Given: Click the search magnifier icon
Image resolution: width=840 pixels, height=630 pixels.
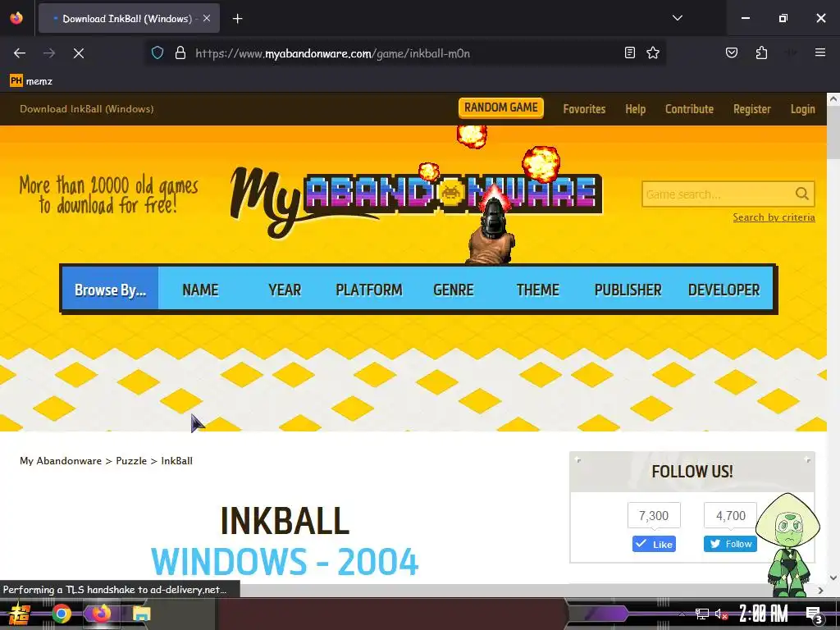Looking at the screenshot, I should 802,194.
